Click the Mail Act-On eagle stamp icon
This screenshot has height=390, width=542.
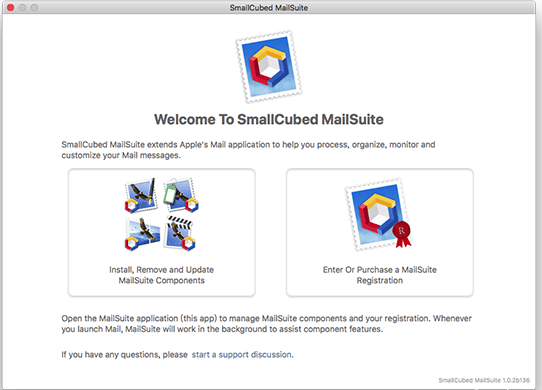coord(141,196)
